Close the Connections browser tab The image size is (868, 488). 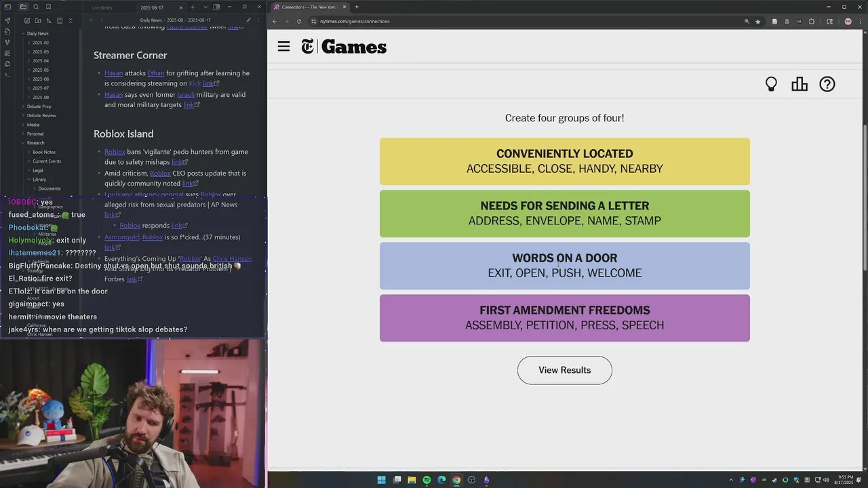[344, 7]
